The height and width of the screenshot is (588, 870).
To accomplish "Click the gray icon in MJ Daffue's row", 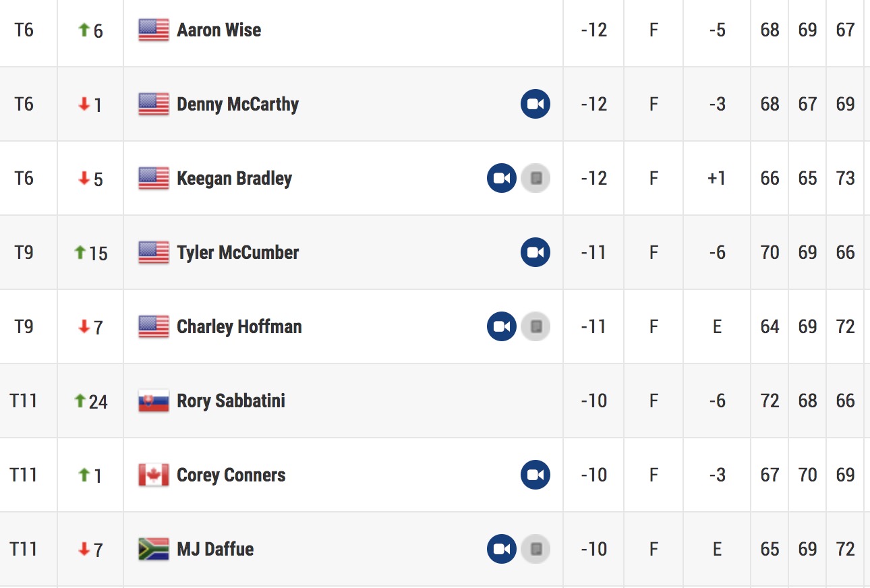I will click(x=535, y=549).
